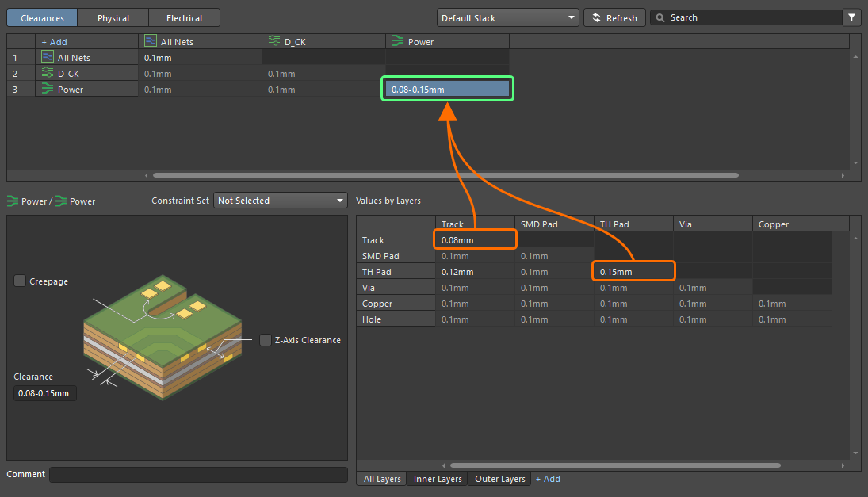Viewport: 868px width, 497px height.
Task: Switch to the Physical tab
Action: tap(112, 17)
